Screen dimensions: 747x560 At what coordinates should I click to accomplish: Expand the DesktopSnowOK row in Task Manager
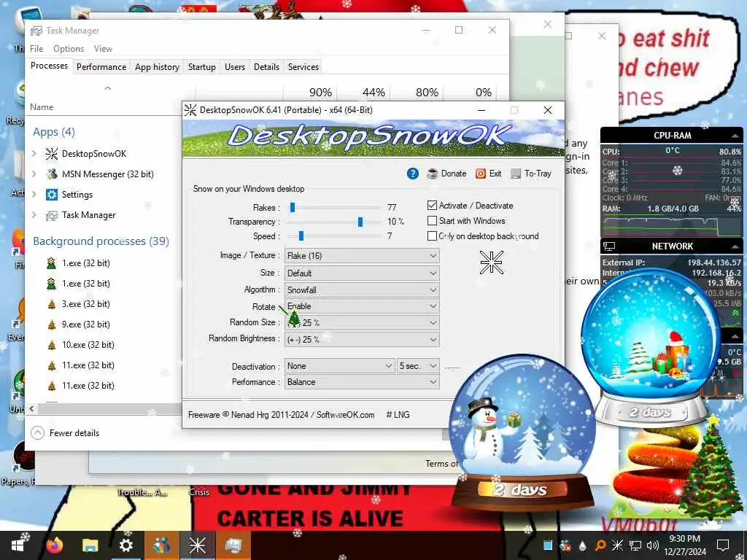click(34, 153)
